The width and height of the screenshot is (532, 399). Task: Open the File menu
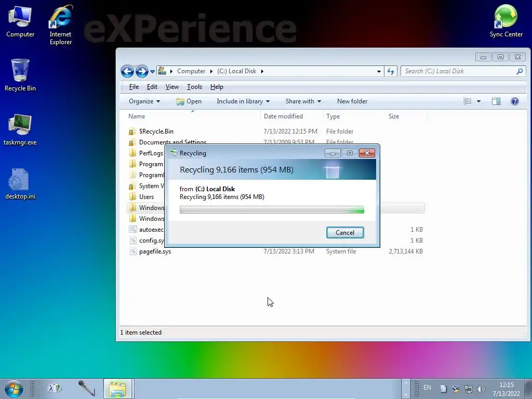coord(134,87)
